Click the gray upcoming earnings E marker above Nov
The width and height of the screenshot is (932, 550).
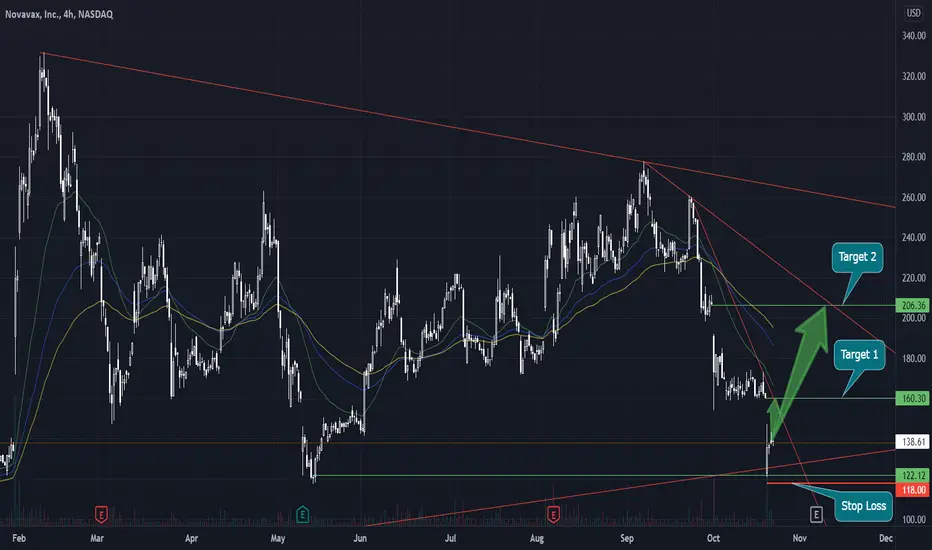816,514
